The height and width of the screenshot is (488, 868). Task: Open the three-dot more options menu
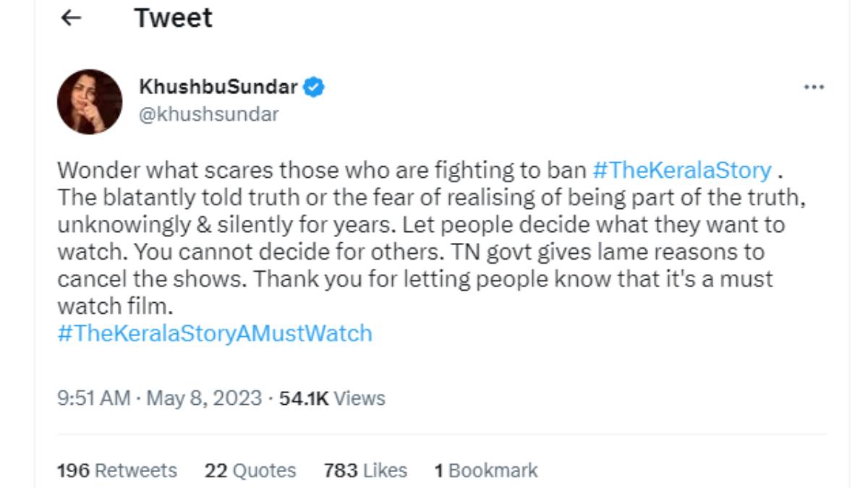(814, 87)
